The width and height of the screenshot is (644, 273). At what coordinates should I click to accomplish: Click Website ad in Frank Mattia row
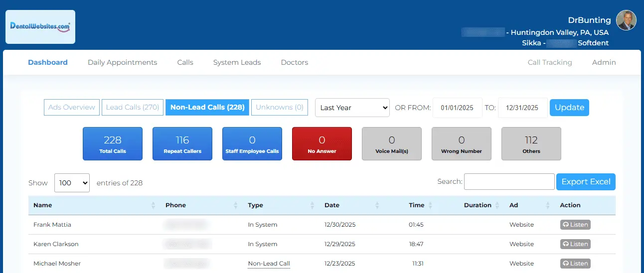coord(521,225)
